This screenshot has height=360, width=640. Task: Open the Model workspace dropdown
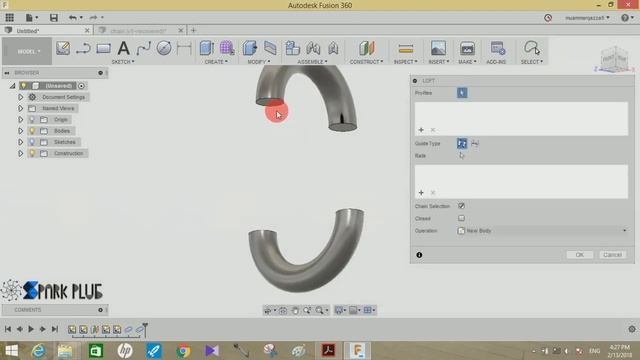point(27,51)
